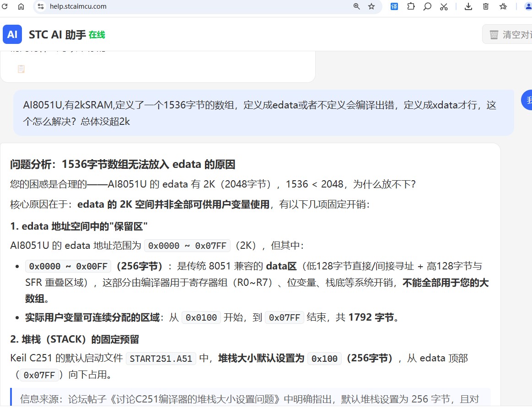Click subheading 1. edata 地址空间中的"保留区"
The image size is (532, 408).
[x=79, y=226]
